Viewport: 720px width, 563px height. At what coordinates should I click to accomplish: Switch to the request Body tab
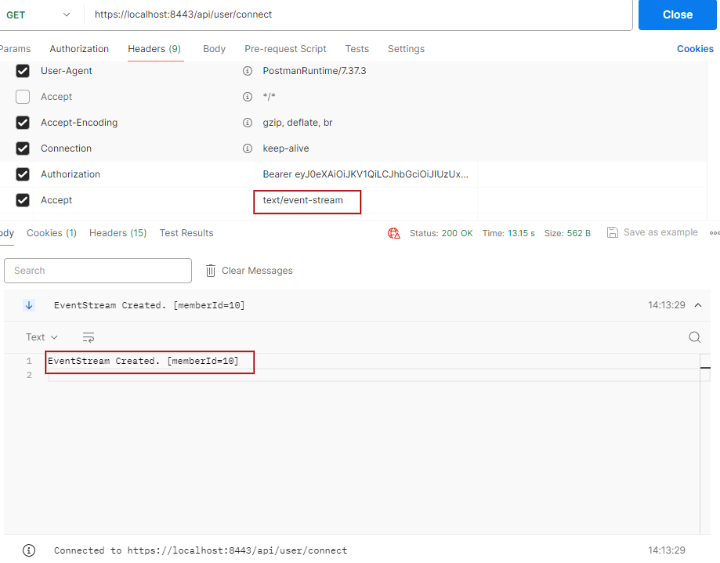pyautogui.click(x=214, y=49)
